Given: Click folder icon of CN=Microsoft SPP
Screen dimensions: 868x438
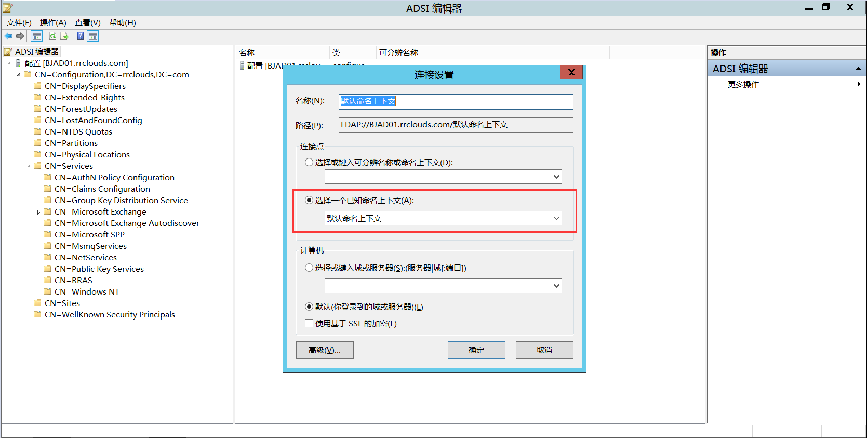Looking at the screenshot, I should [47, 234].
